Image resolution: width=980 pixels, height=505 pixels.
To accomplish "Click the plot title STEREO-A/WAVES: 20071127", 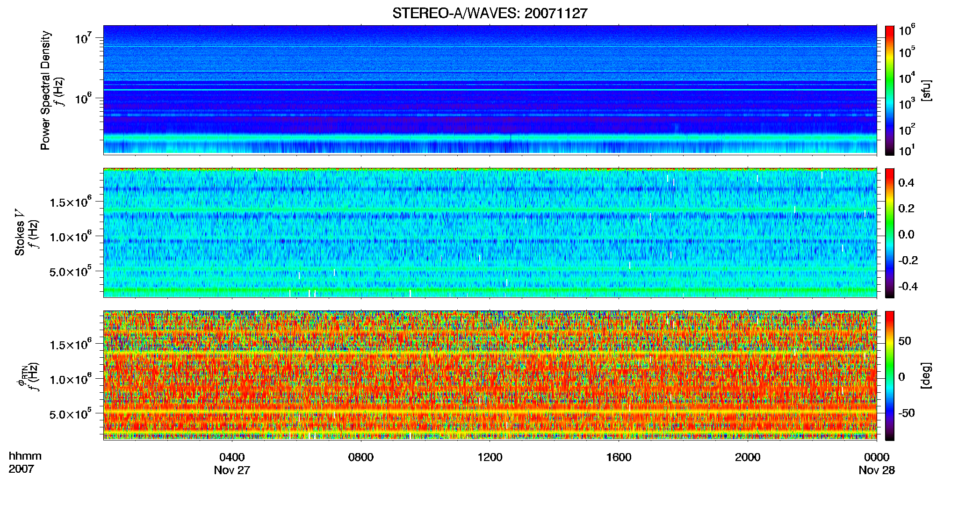I will point(490,14).
